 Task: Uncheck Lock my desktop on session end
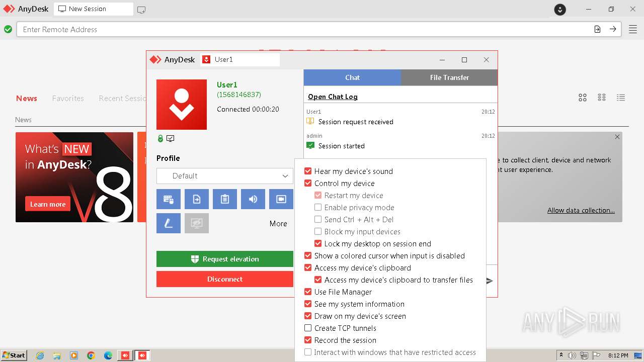[318, 243]
